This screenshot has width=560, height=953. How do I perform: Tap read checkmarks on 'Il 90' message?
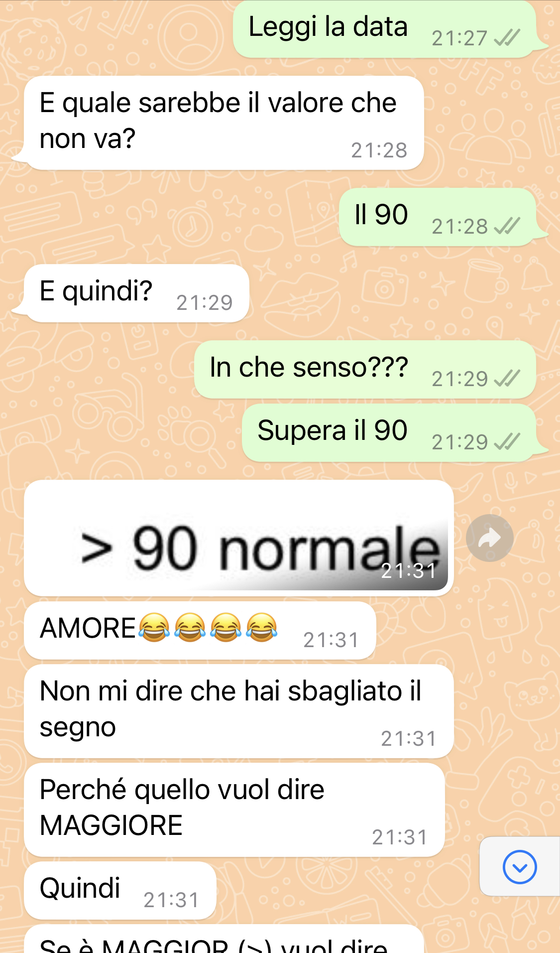(507, 226)
